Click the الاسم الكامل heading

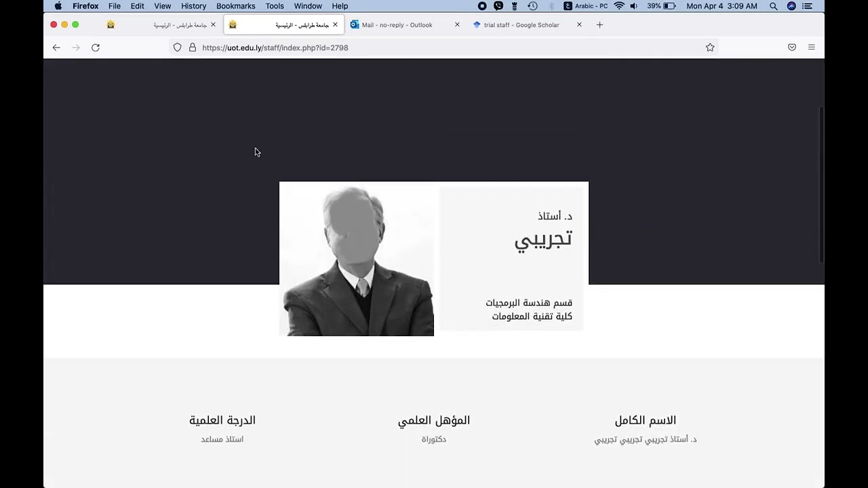click(646, 420)
